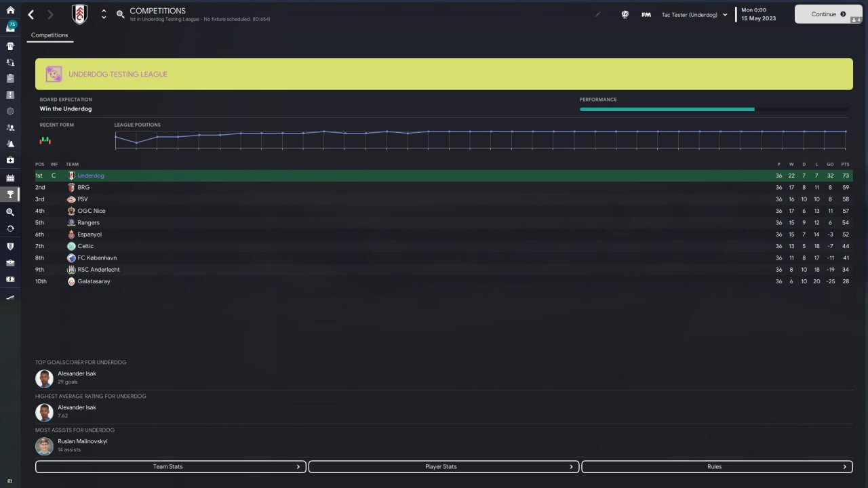Sort the table by POS column header

tap(40, 164)
